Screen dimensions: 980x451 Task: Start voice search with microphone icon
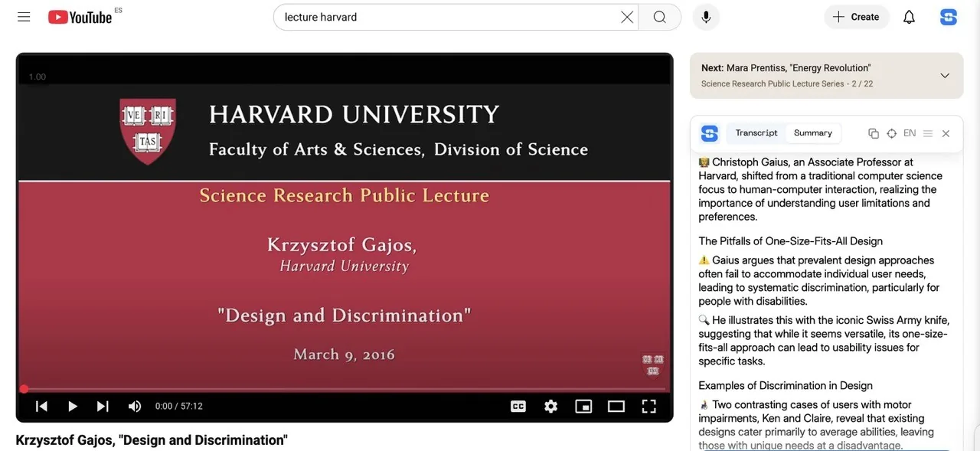click(706, 17)
